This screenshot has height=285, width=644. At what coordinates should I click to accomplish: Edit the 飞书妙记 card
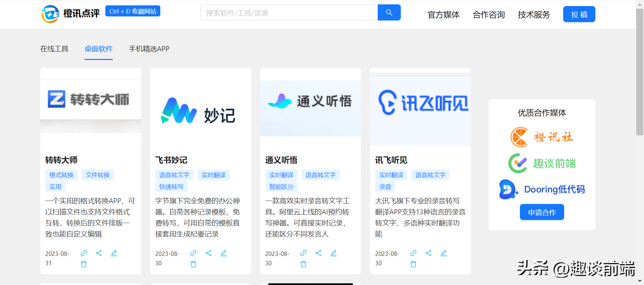click(x=224, y=253)
